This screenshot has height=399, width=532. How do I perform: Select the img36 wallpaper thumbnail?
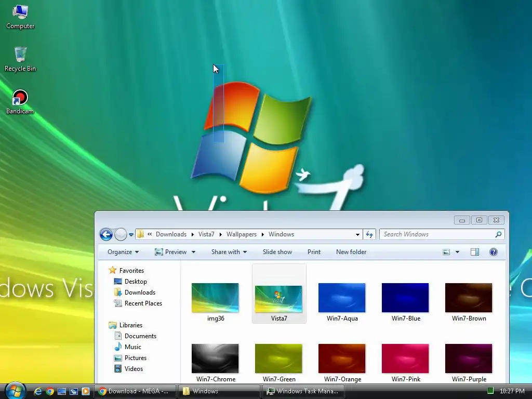[215, 298]
